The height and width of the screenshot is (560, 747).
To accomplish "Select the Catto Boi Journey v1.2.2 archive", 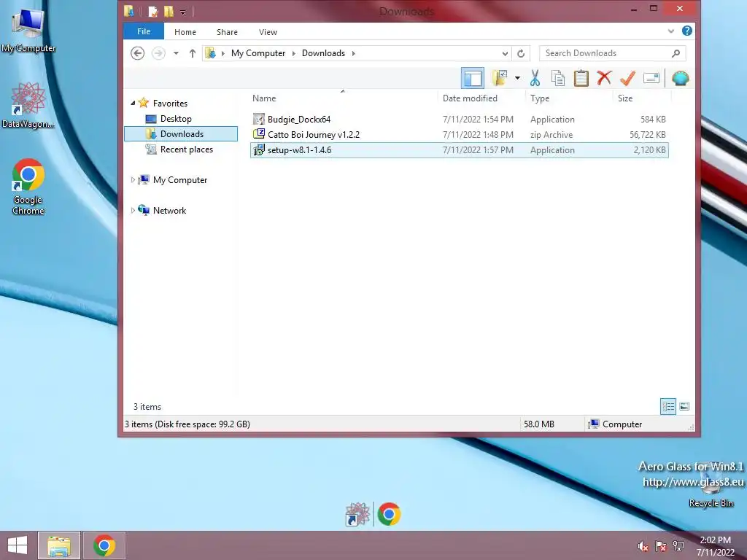I will pos(460,134).
